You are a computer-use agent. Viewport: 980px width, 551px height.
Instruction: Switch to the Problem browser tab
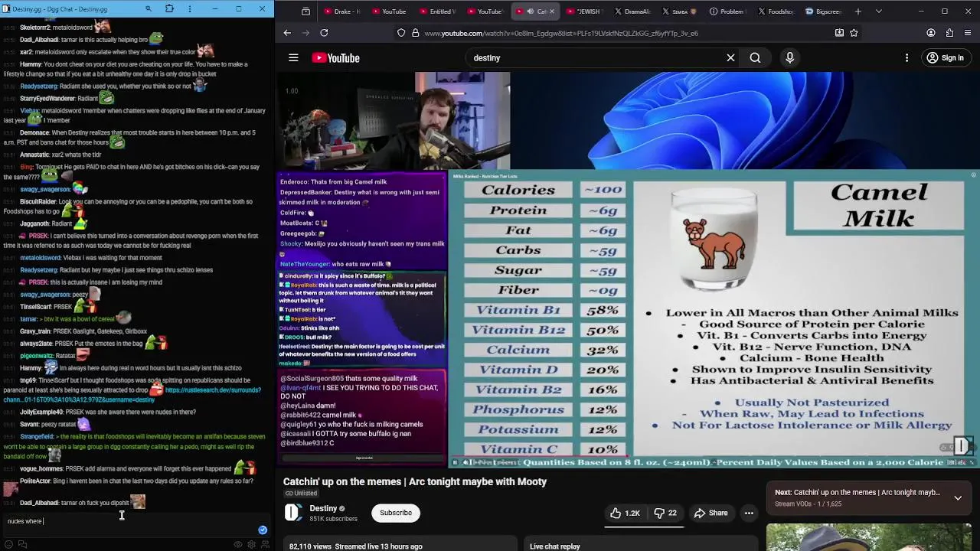click(727, 11)
